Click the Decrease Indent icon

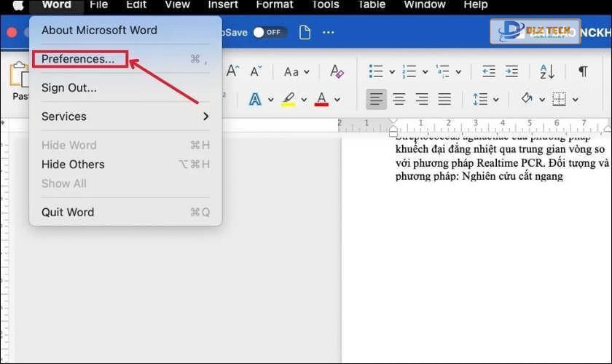(489, 71)
